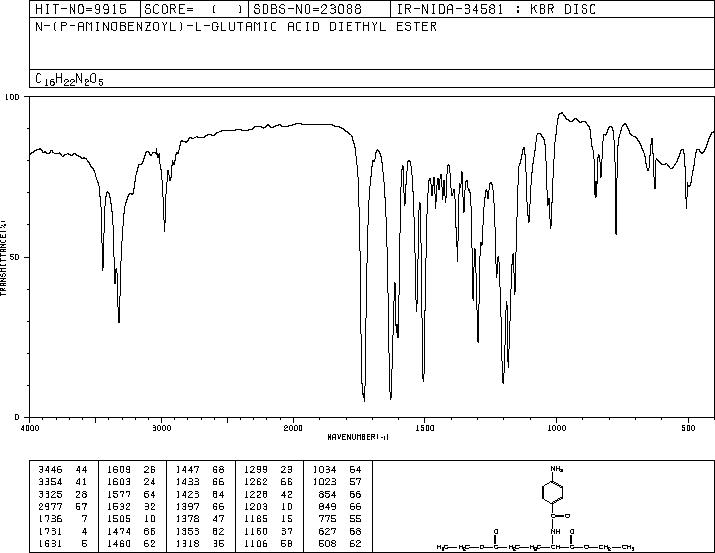Select peak table entry 1447

(x=187, y=469)
